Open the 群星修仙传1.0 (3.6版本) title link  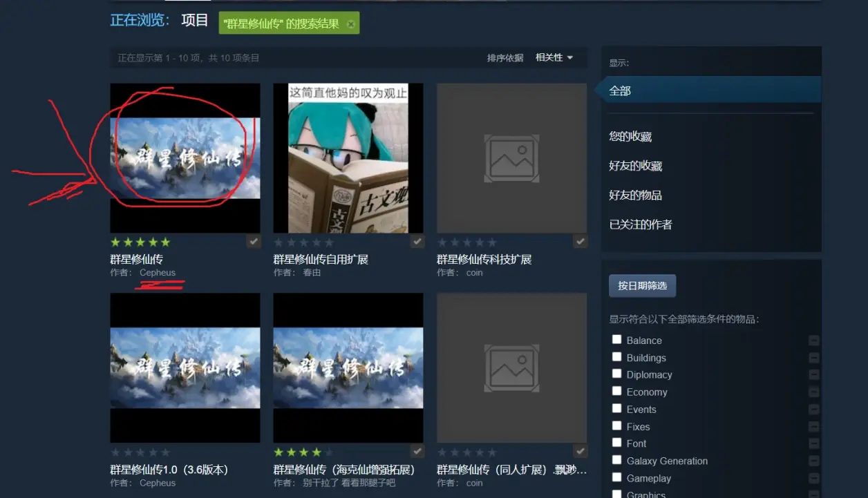tap(169, 470)
